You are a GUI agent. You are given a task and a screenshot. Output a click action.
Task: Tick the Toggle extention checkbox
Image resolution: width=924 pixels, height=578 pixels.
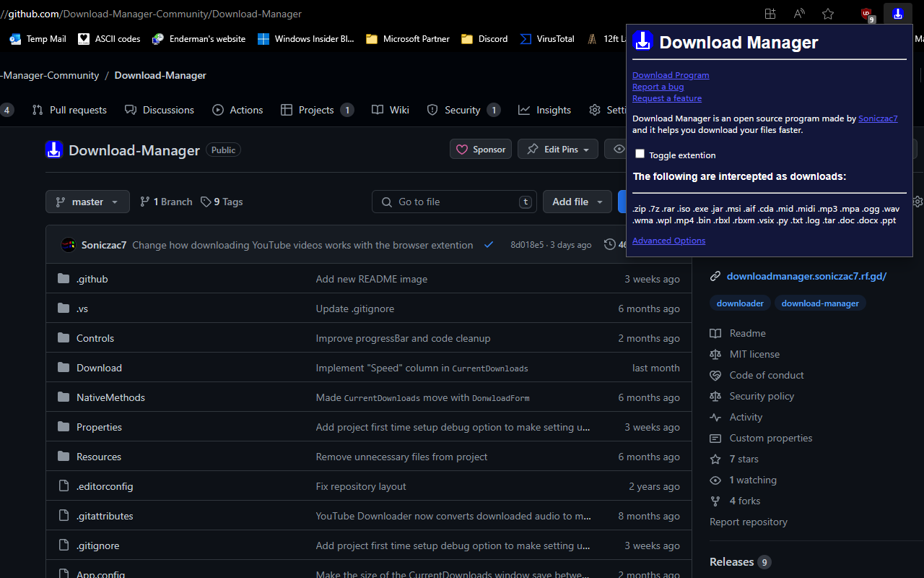coord(640,154)
